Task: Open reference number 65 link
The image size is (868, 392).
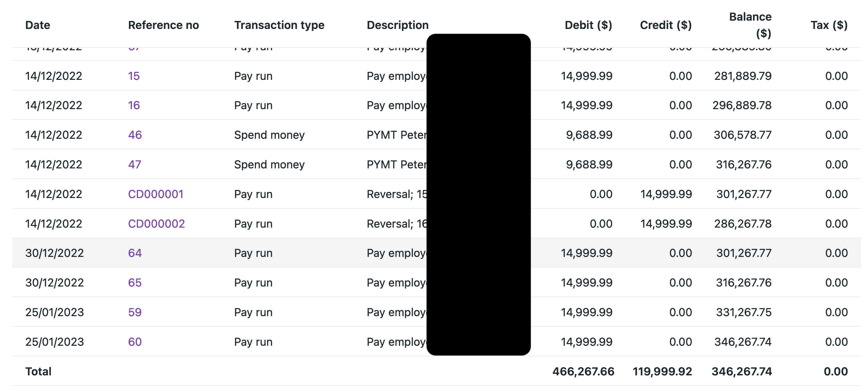Action: pos(135,283)
